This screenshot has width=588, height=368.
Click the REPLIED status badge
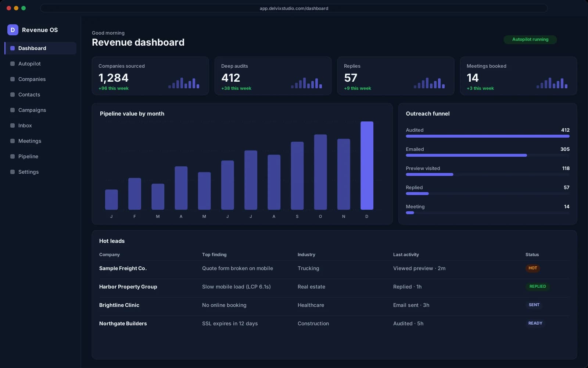click(538, 286)
